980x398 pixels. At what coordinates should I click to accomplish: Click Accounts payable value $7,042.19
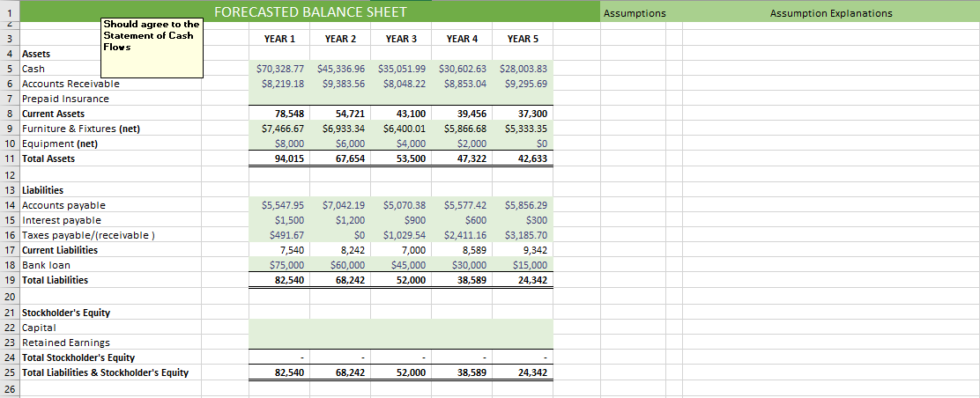point(341,205)
